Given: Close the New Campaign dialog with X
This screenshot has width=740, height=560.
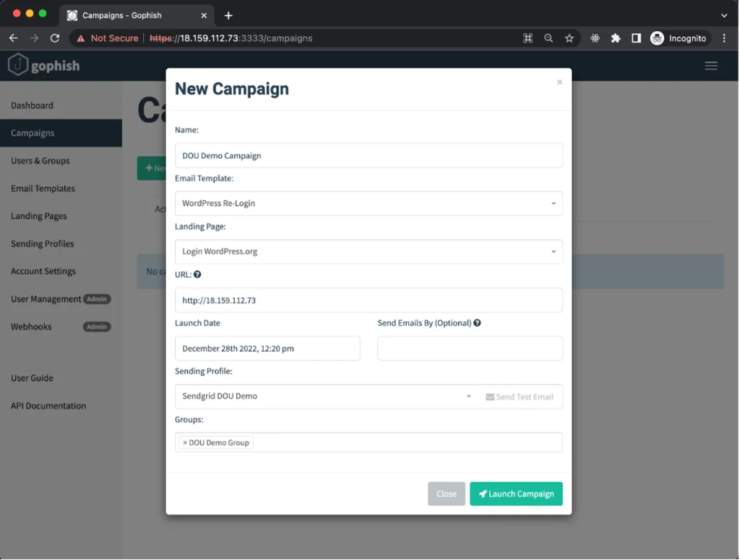Looking at the screenshot, I should pyautogui.click(x=559, y=82).
